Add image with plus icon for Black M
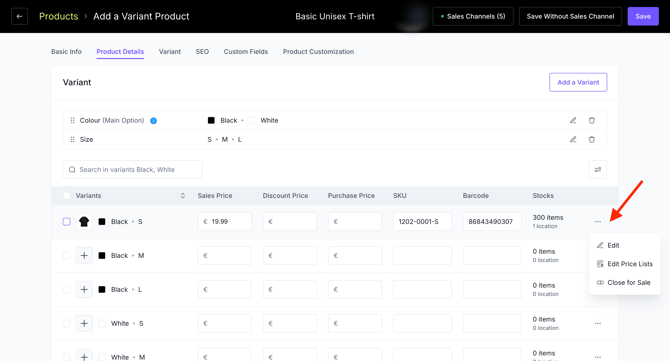Screen dimensions: 670x361 84,255
